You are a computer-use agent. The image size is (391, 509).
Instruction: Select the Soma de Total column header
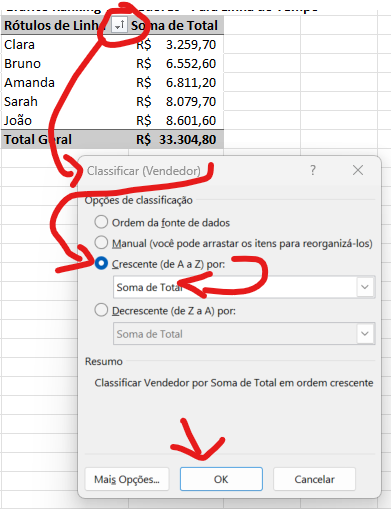click(x=174, y=25)
